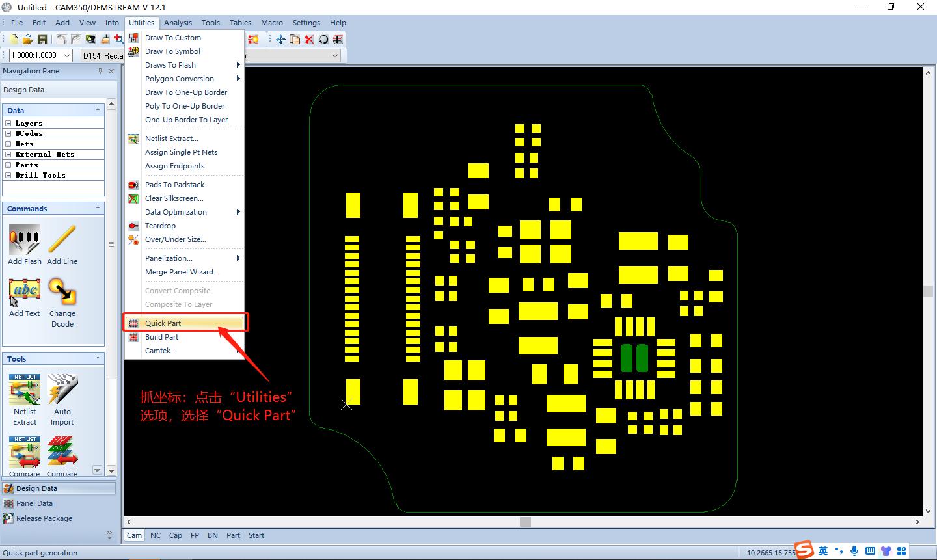Click the red X delete toolbar icon
Screen dimensions: 937x560
coord(309,40)
